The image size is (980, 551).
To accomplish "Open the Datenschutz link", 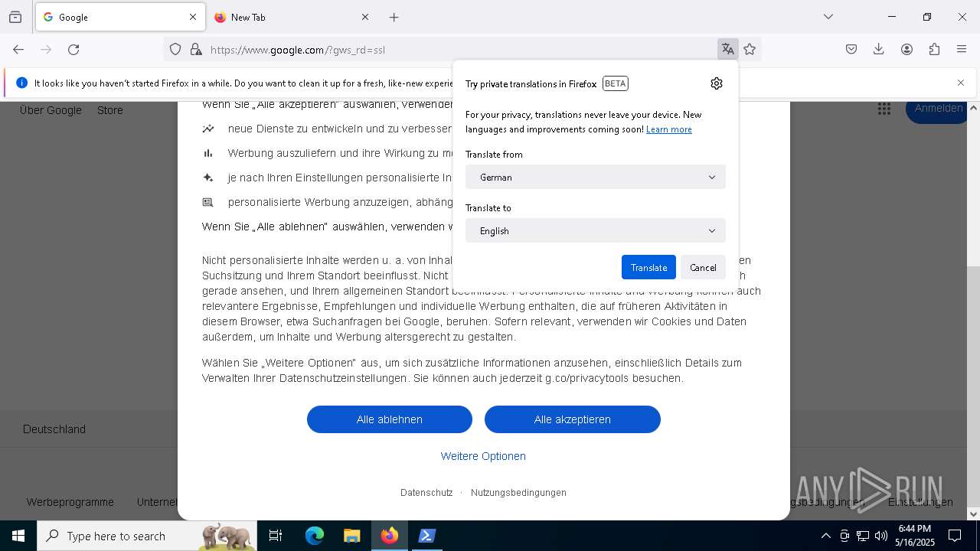I will tap(426, 493).
